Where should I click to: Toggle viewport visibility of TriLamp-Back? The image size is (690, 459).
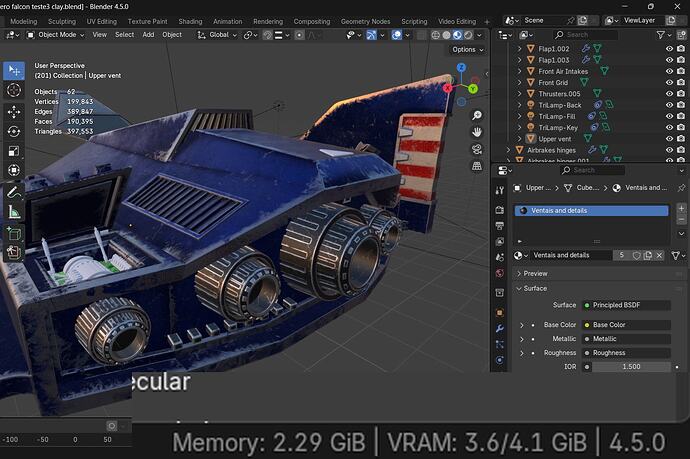[x=669, y=104]
